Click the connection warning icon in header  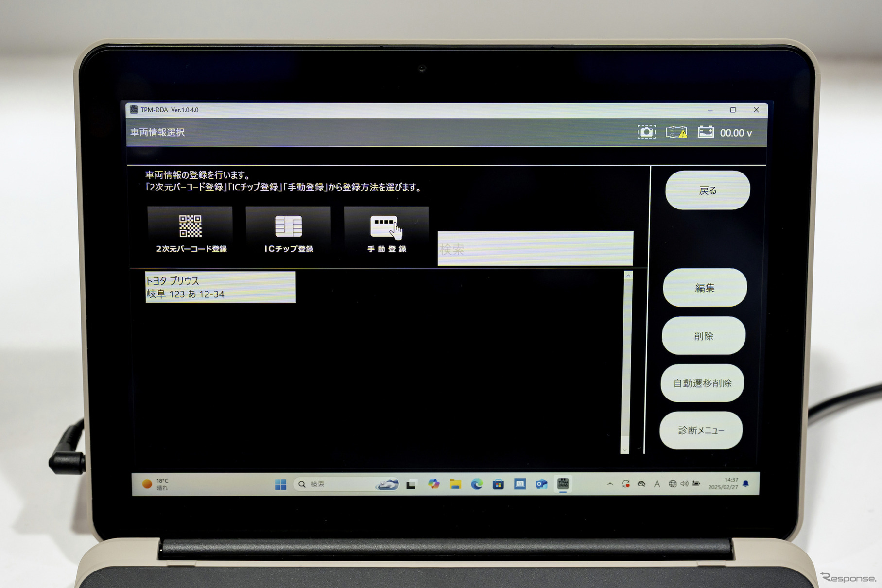tap(676, 132)
